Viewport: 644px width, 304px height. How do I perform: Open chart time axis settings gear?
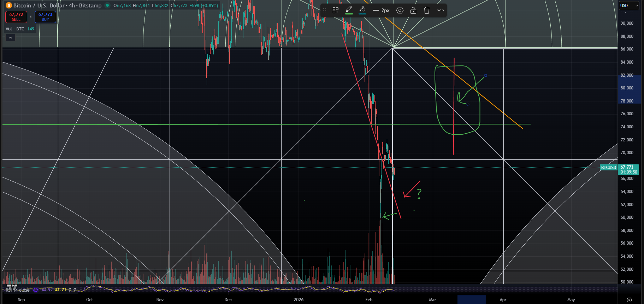coord(629,300)
